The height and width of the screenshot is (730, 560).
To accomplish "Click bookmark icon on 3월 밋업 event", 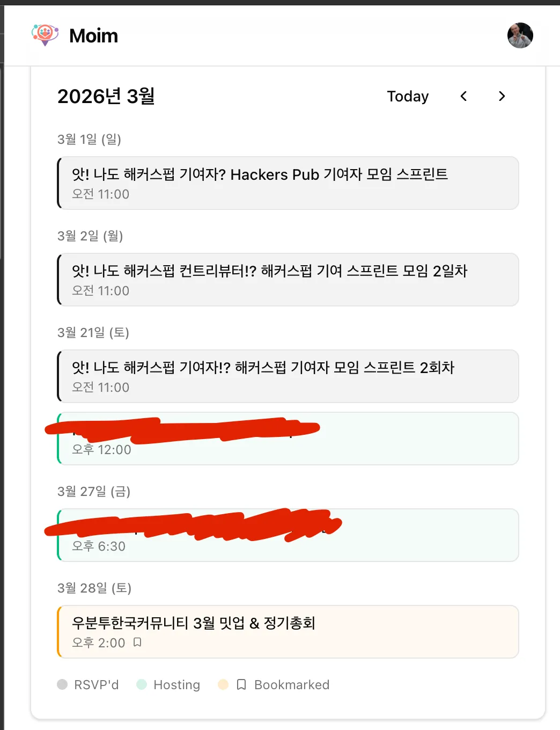I will (x=137, y=642).
